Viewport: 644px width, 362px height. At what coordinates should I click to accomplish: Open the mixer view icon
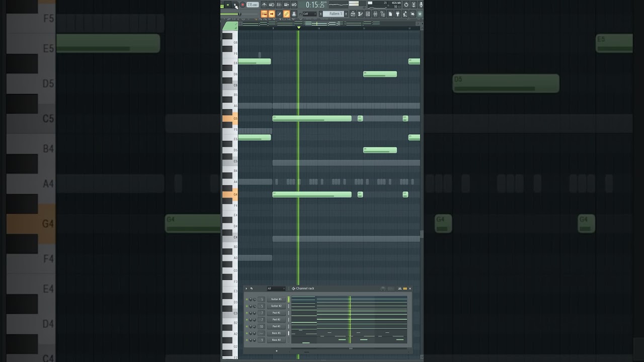(375, 14)
